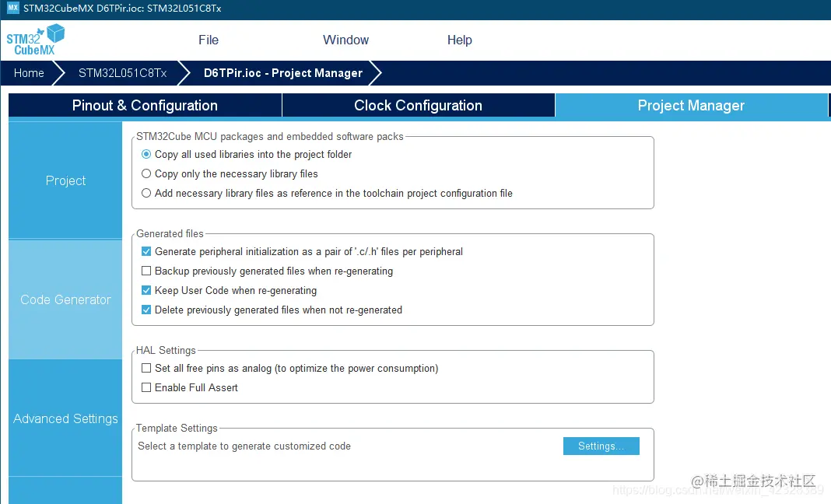831x504 pixels.
Task: Open the Advanced Settings side section
Action: [x=65, y=418]
